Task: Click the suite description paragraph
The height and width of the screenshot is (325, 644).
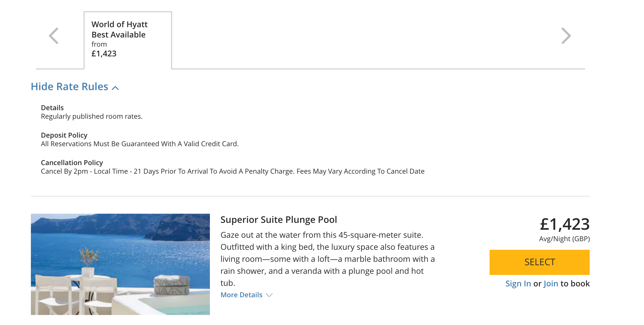Action: (x=328, y=259)
